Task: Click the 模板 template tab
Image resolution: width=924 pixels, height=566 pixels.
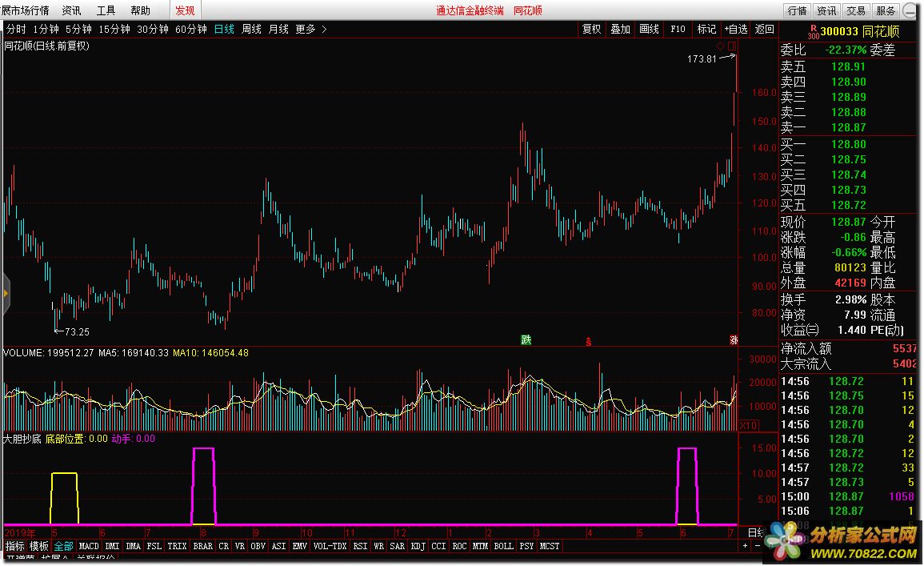Action: [39, 547]
